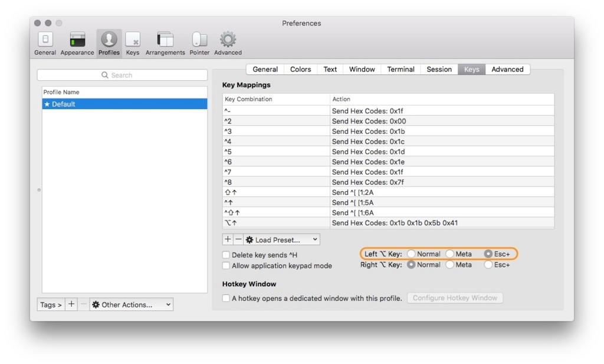Screen dimensions: 604x364
Task: Select the Send ^[ [1;6A row
Action: coord(388,212)
